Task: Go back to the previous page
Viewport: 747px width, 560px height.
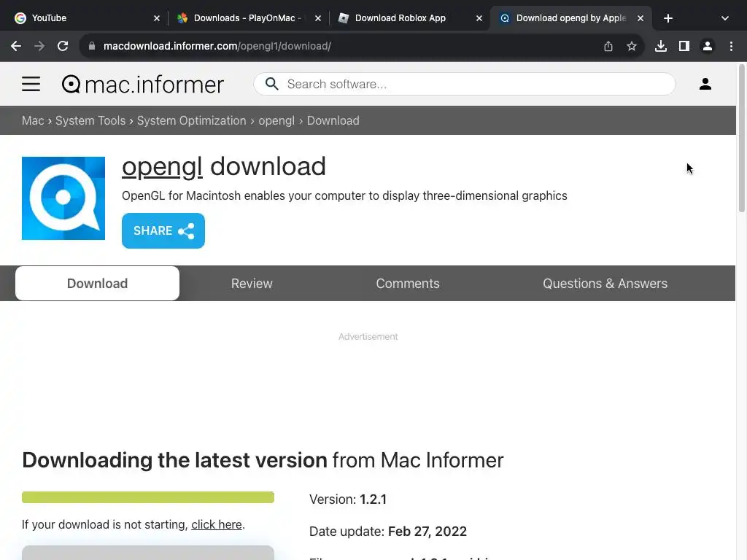Action: pyautogui.click(x=16, y=46)
